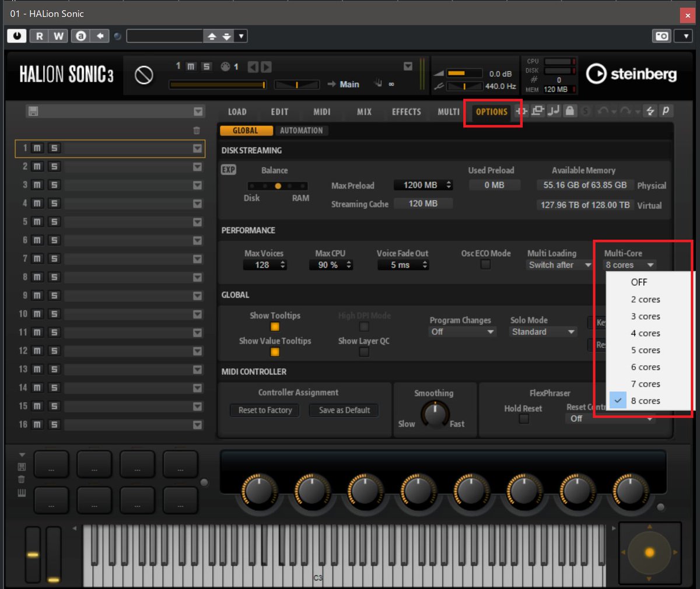The image size is (700, 589).
Task: Select 4 cores in Multi-Core menu
Action: [645, 333]
